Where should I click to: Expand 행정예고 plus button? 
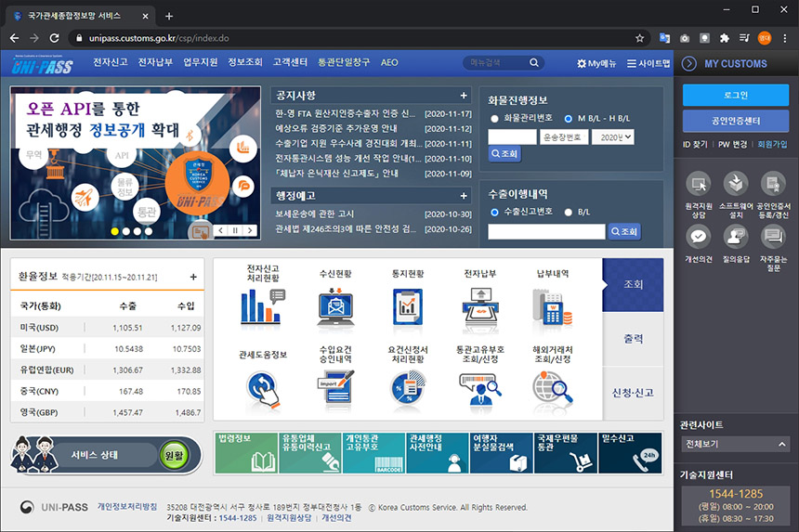pyautogui.click(x=464, y=196)
